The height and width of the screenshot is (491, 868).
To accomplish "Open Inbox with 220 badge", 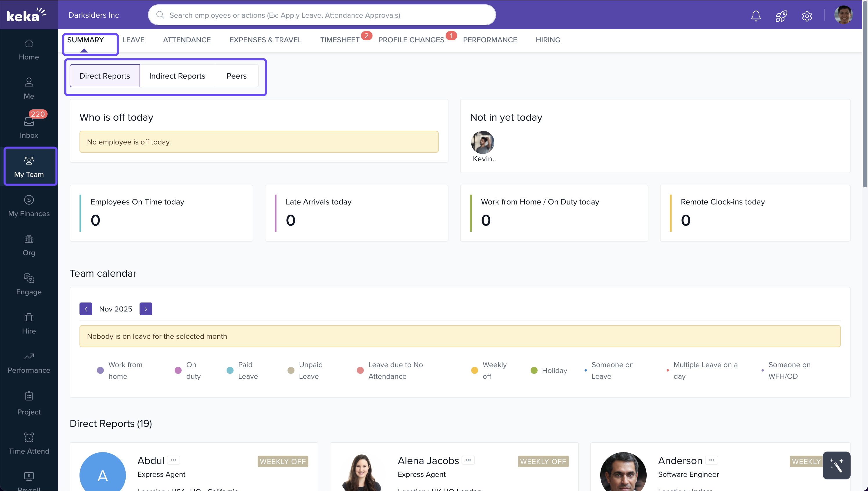I will click(29, 128).
